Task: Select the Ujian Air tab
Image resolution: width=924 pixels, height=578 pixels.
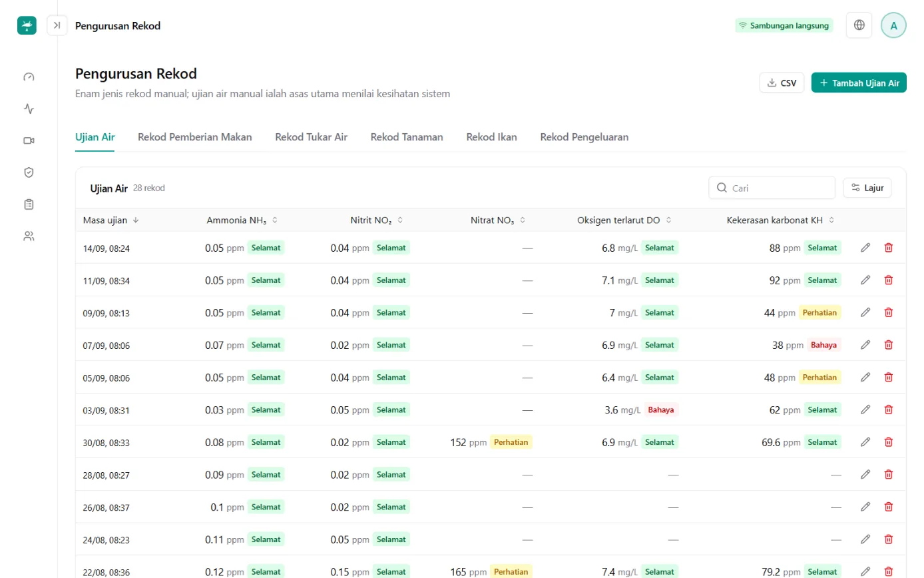Action: tap(95, 137)
